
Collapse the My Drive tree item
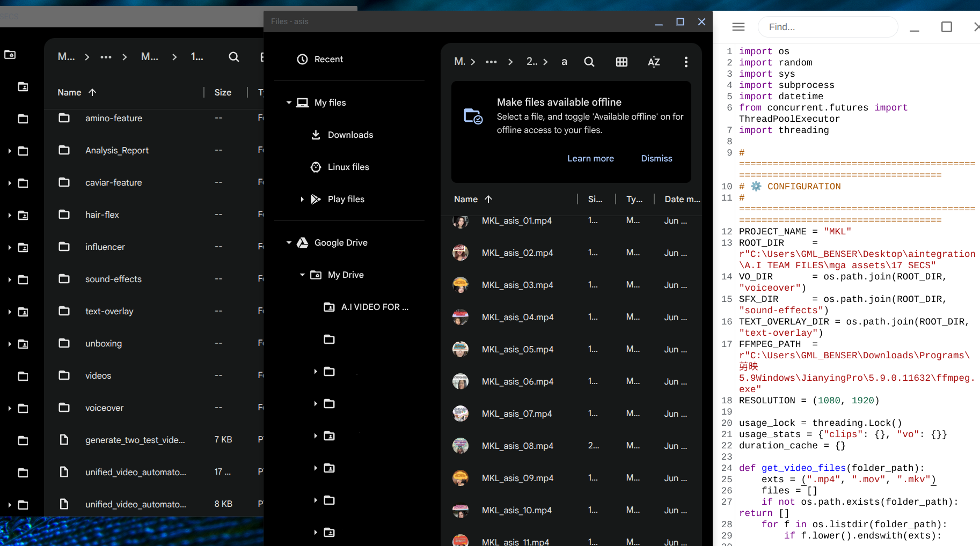pos(302,275)
